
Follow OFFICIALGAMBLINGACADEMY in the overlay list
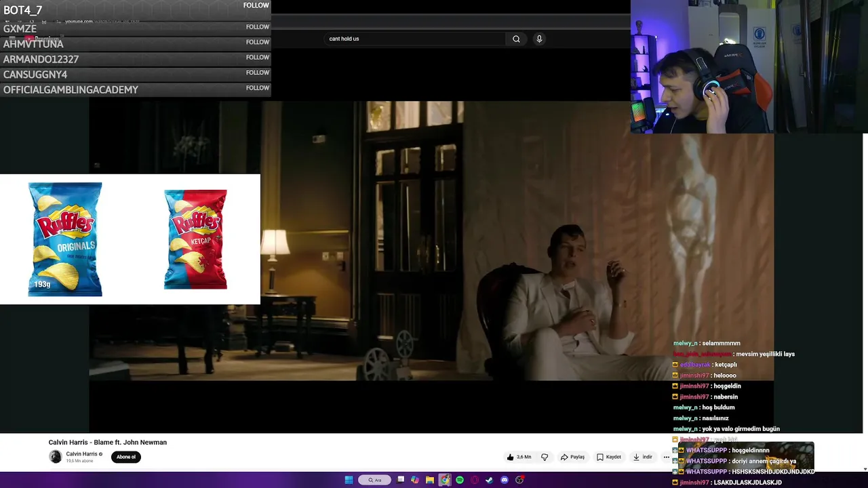point(258,88)
